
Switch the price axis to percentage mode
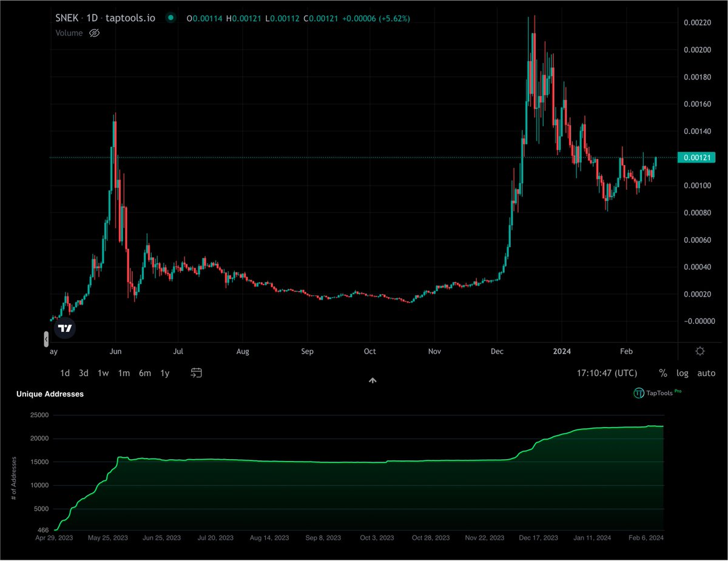[663, 373]
